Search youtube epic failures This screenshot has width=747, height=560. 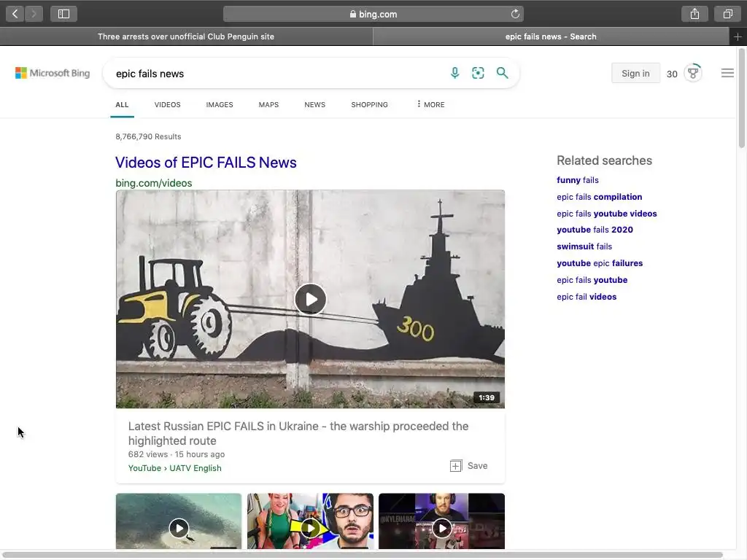pos(600,262)
